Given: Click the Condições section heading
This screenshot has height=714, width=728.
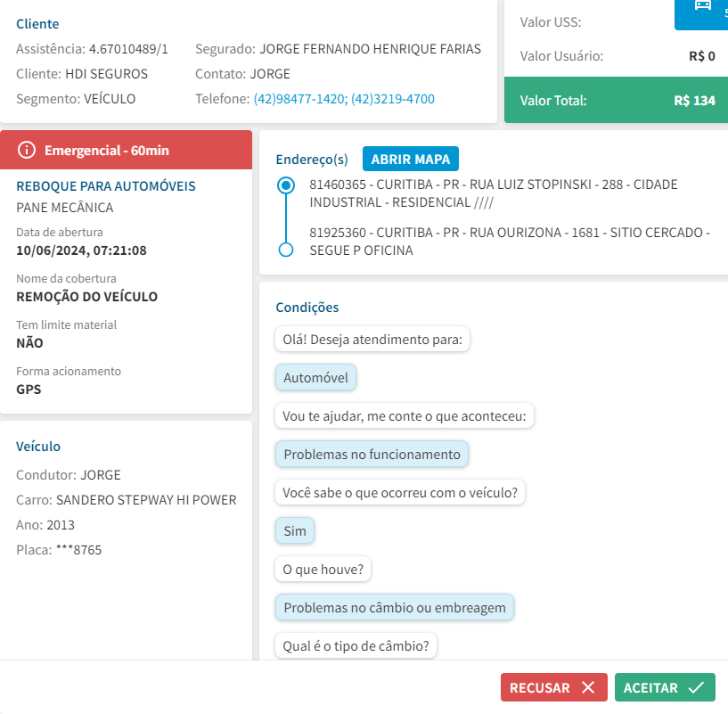Looking at the screenshot, I should (307, 307).
